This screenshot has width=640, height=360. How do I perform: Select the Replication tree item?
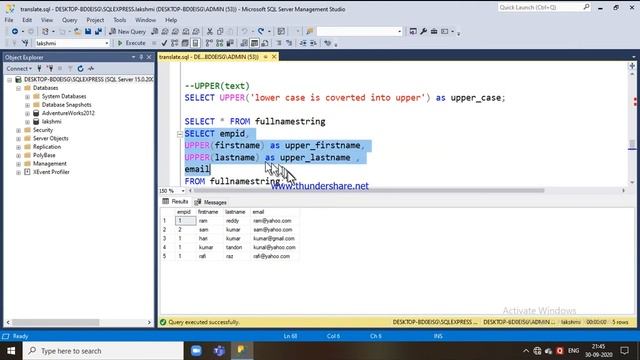47,147
